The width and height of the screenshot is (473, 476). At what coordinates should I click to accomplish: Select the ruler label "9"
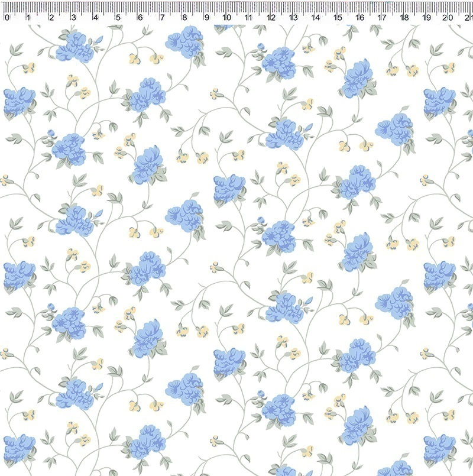(x=207, y=17)
